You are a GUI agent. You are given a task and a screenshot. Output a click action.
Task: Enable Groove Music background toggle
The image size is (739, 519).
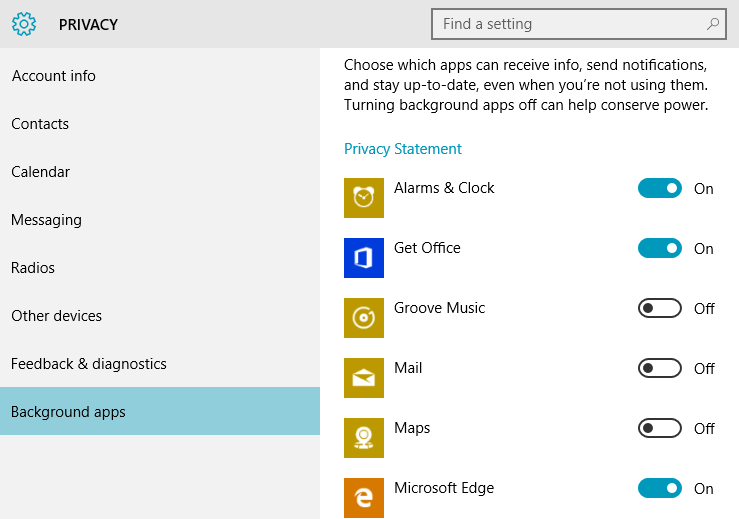[x=660, y=308]
